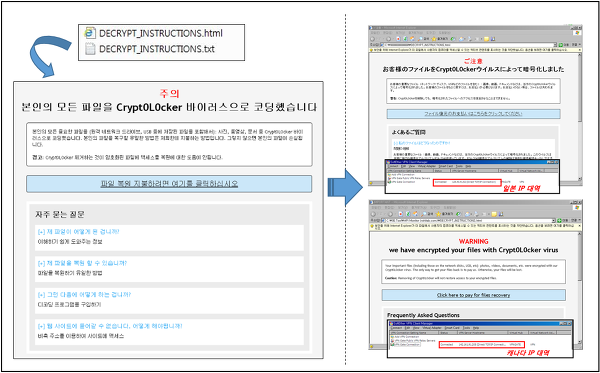Click green Go button in WARNING-page browser
The height and width of the screenshot is (373, 600).
pos(559,220)
